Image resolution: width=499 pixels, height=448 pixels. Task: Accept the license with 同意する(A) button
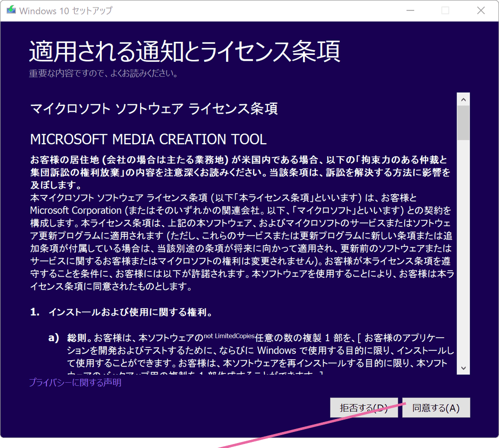[x=436, y=408]
